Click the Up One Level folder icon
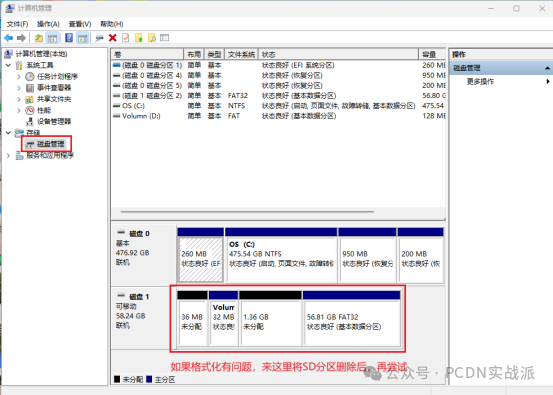 [39, 38]
